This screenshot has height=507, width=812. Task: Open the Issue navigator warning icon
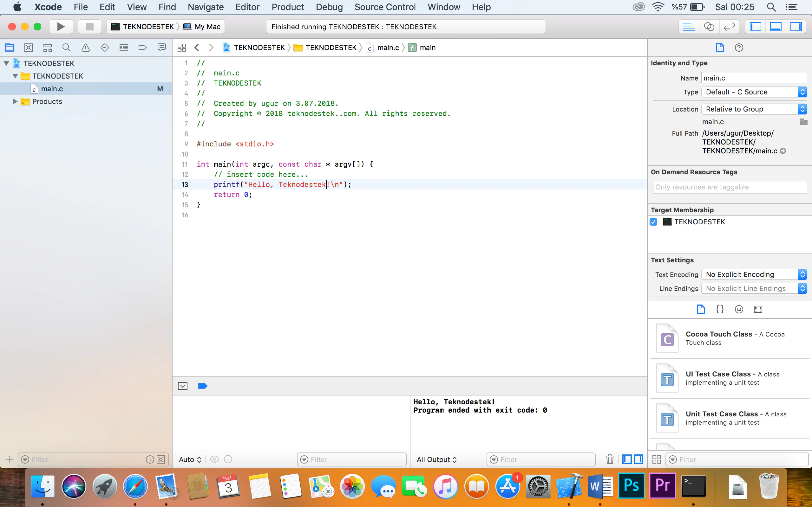(86, 48)
